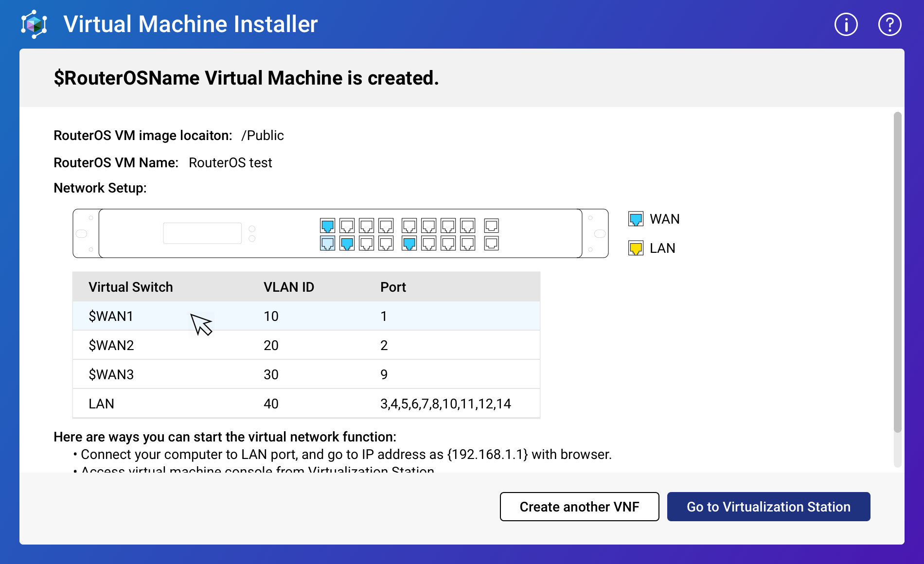Click VLAN ID value 20
Viewport: 924px width, 564px height.
point(271,345)
